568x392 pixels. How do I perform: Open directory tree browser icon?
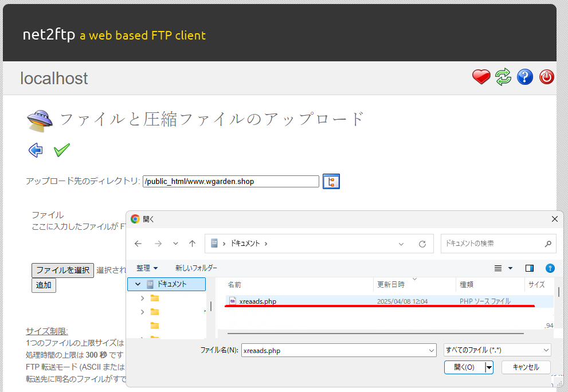click(x=331, y=182)
